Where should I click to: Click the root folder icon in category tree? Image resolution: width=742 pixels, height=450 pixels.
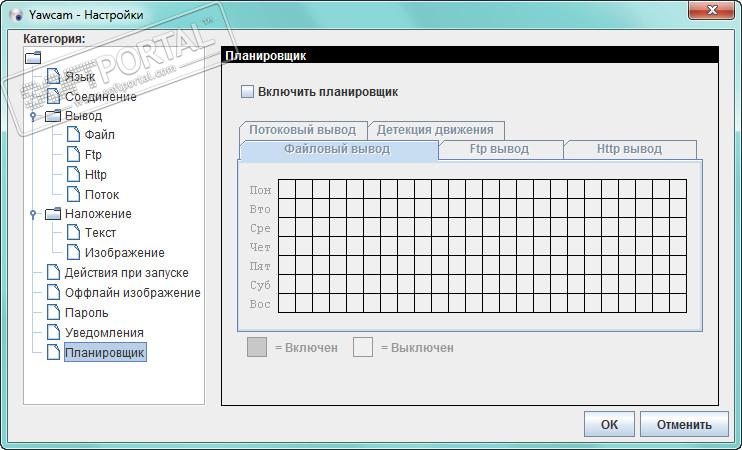click(33, 58)
